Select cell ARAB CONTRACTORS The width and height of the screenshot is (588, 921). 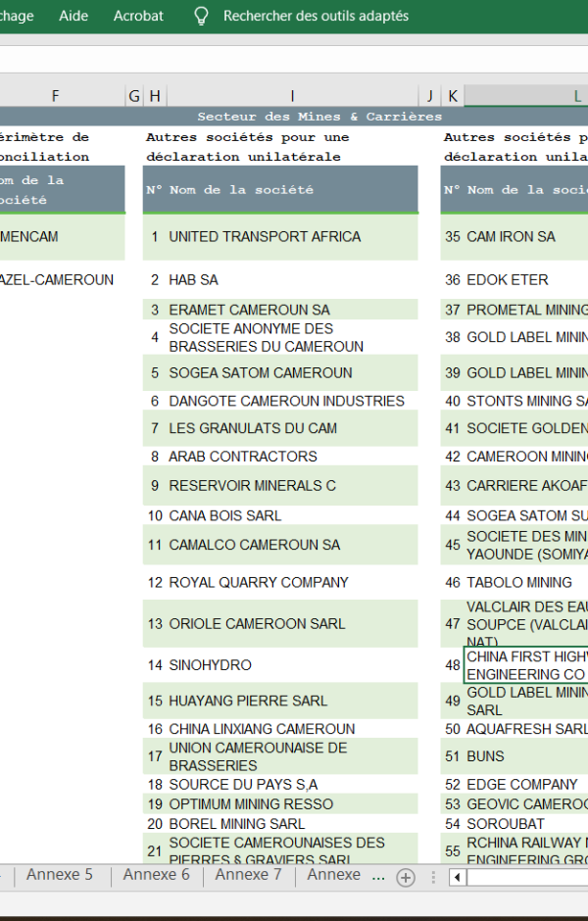(293, 457)
